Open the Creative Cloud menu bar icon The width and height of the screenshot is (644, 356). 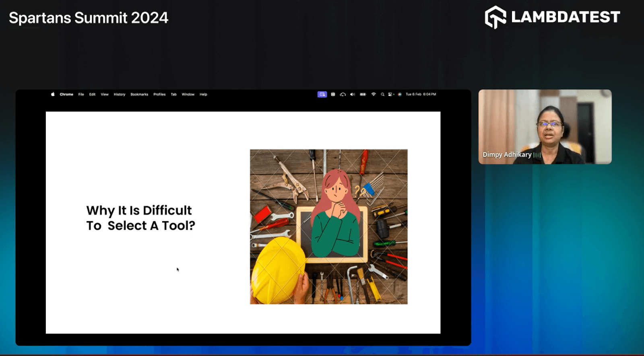pyautogui.click(x=343, y=95)
